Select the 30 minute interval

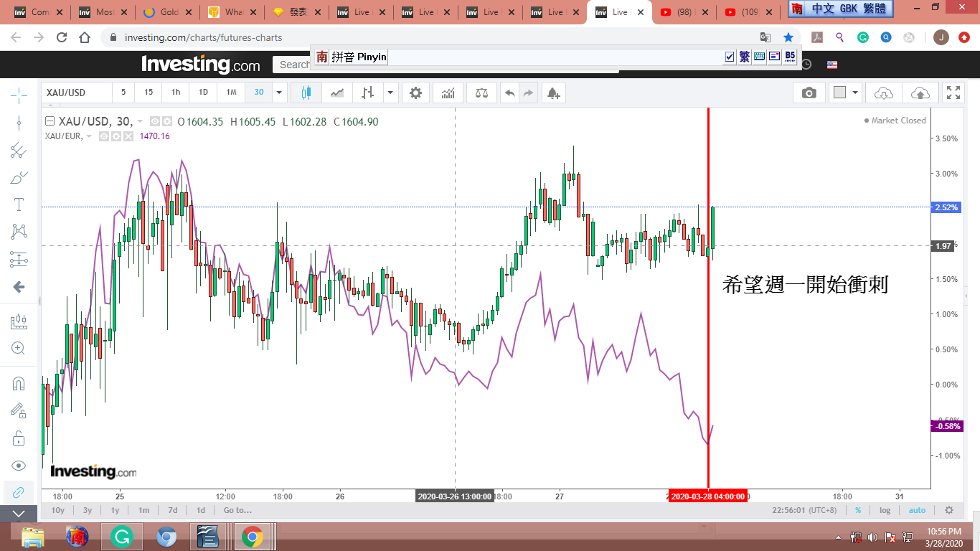259,92
